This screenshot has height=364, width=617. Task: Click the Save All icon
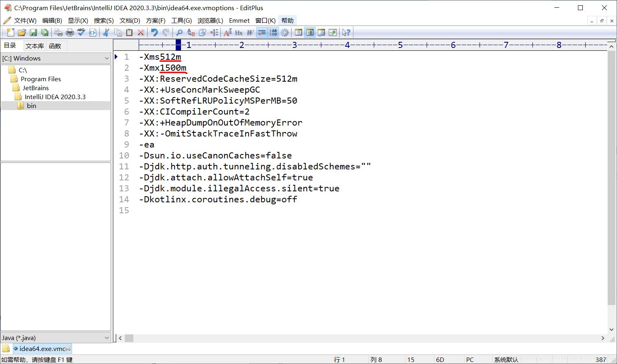45,32
